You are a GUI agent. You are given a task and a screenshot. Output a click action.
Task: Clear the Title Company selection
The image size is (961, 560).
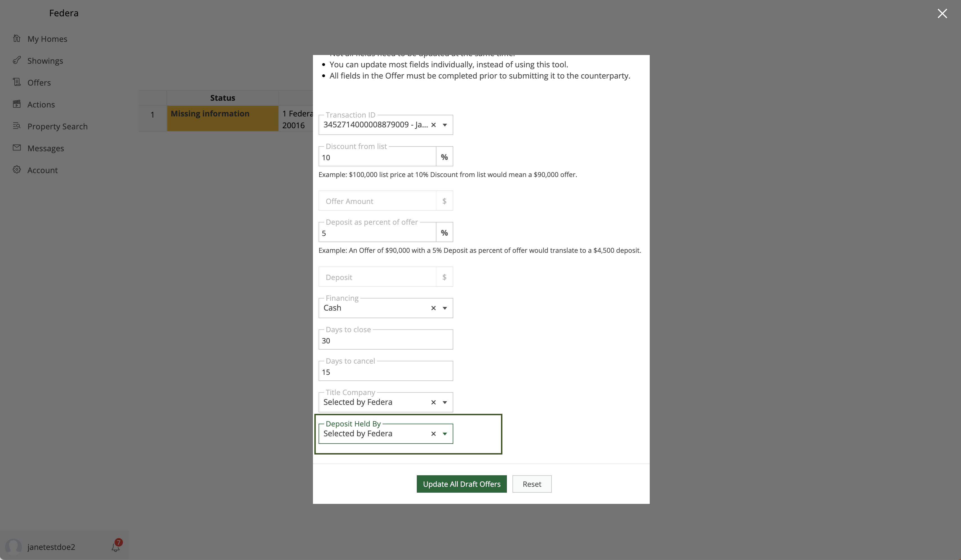tap(433, 403)
